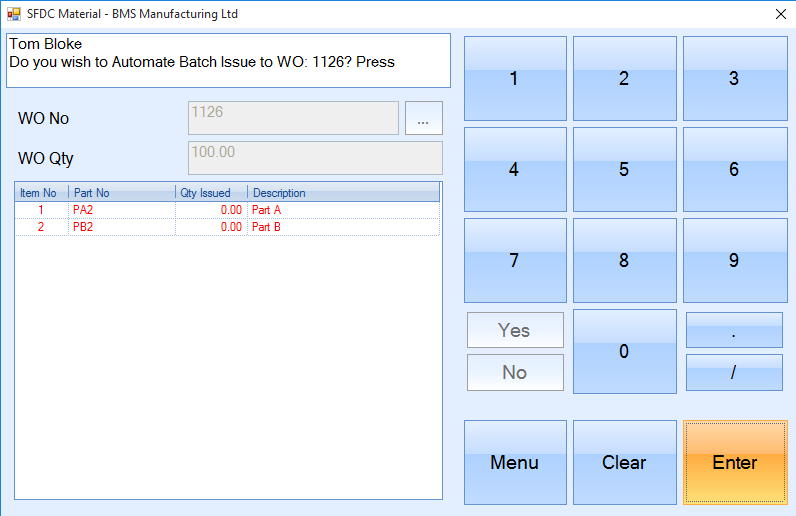Click item number 2 in the grid
The image size is (796, 516).
41,227
